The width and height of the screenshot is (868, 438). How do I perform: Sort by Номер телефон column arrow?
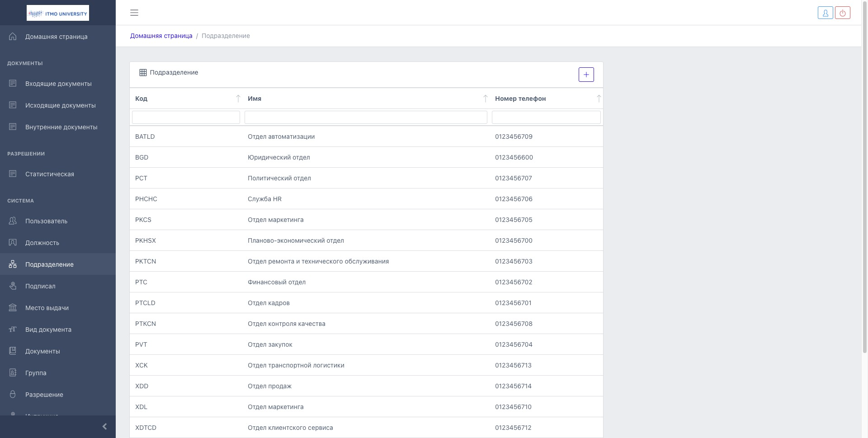pyautogui.click(x=599, y=99)
